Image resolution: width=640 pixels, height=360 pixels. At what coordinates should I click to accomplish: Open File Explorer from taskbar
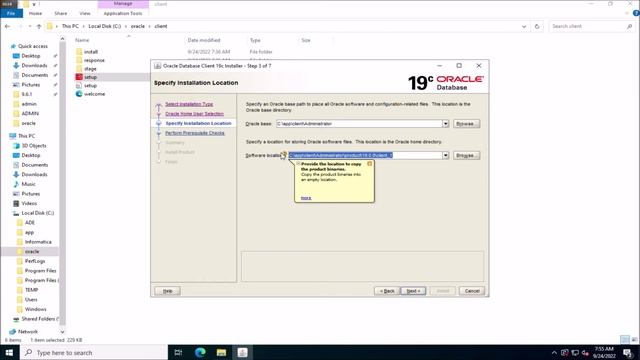pos(221,352)
